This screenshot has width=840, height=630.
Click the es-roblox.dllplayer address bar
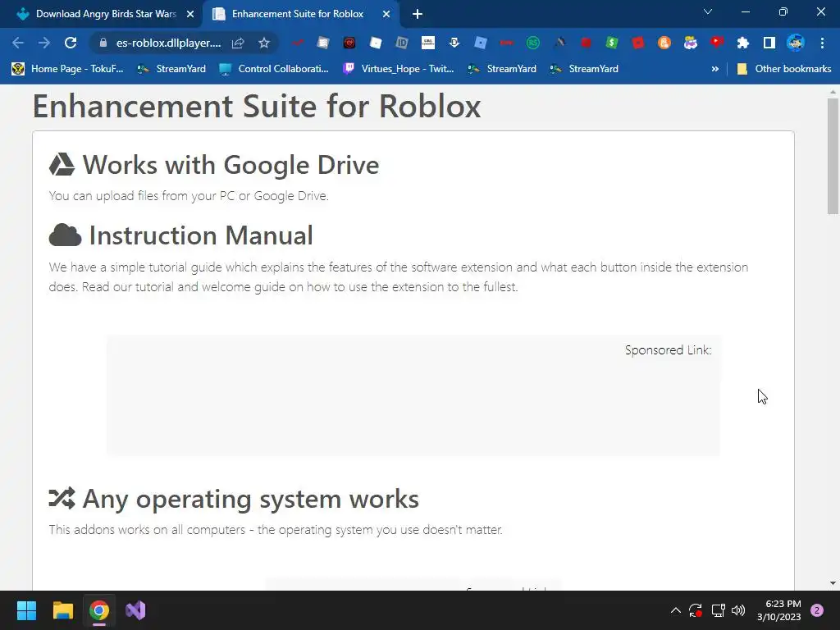(168, 43)
